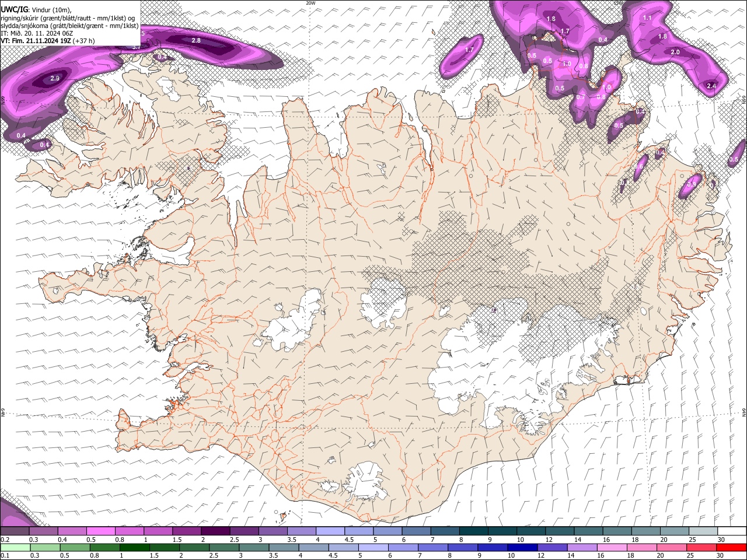Select the medium green rain swatch at value 0.5

(75, 547)
